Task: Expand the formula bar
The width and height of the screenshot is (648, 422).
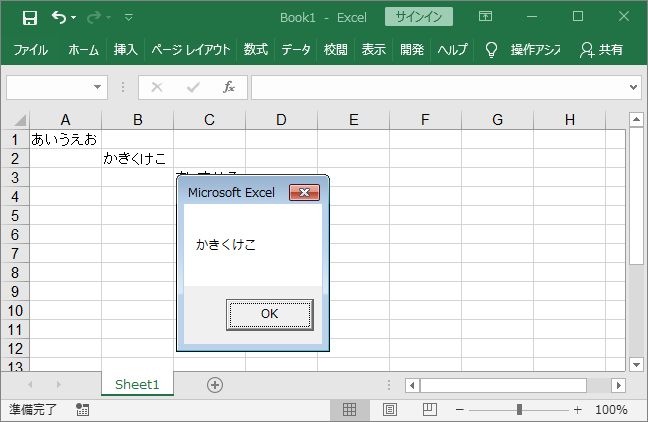Action: (x=634, y=87)
